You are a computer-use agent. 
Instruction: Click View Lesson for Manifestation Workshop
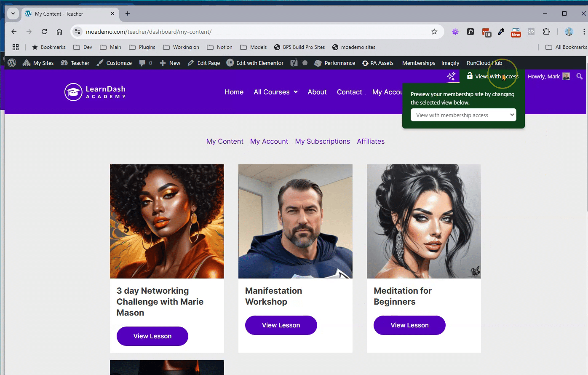pyautogui.click(x=281, y=325)
